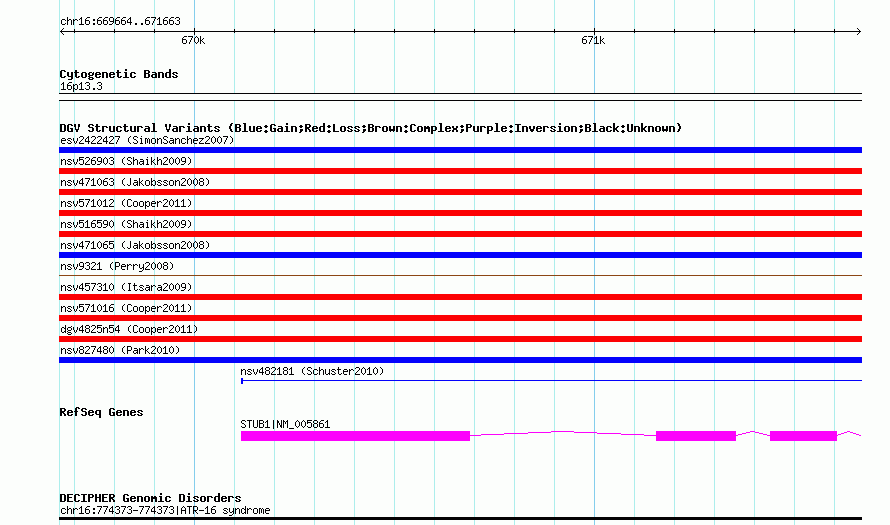Click the 16p13.3 band label
This screenshot has height=525, width=890.
[81, 86]
